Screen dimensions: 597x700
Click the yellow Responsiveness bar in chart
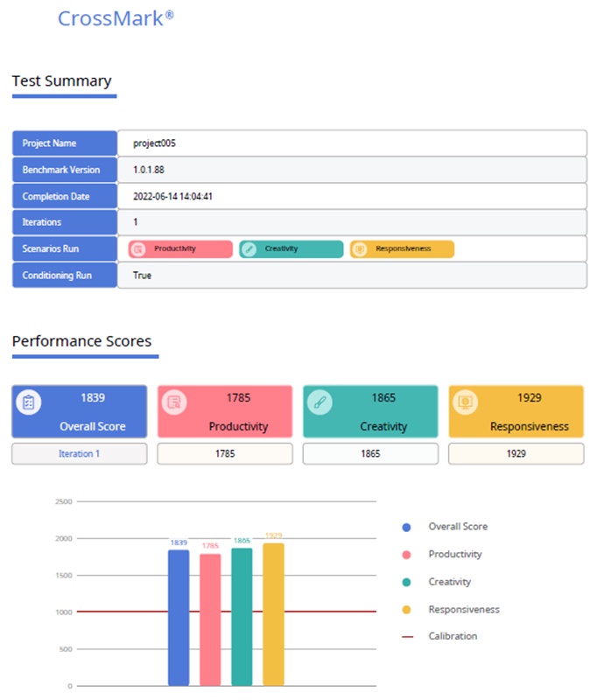273,615
